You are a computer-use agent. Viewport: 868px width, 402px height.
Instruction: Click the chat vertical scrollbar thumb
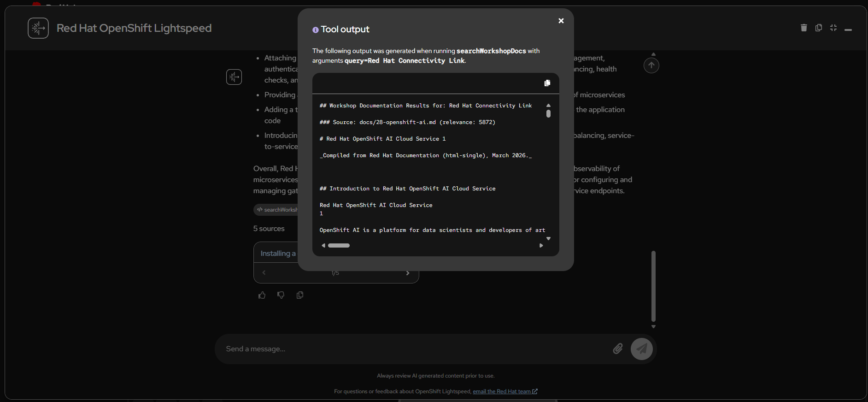click(653, 286)
